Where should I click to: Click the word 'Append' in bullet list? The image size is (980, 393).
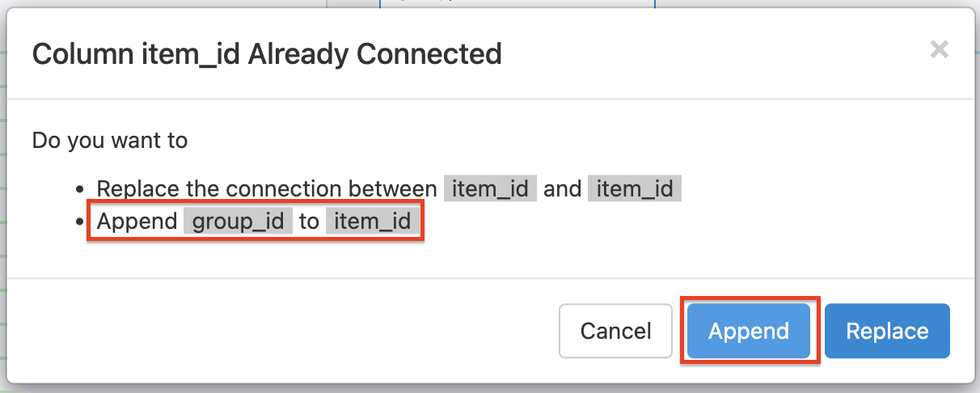point(137,222)
